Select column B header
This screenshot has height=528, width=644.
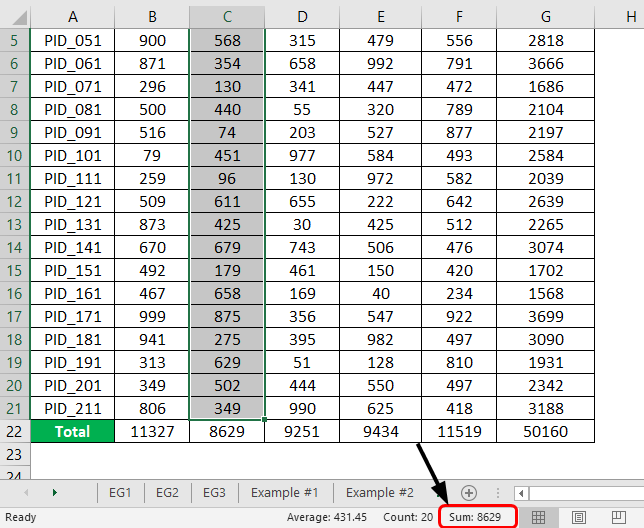tap(152, 17)
